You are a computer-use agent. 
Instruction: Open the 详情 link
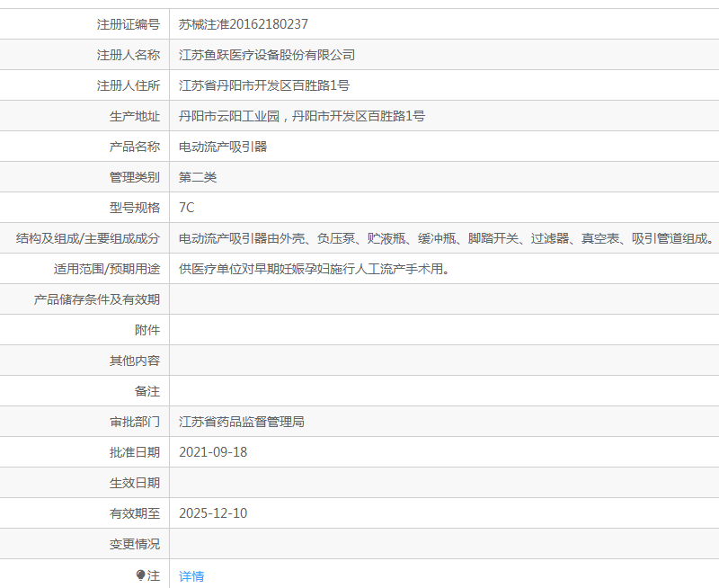pyautogui.click(x=191, y=576)
